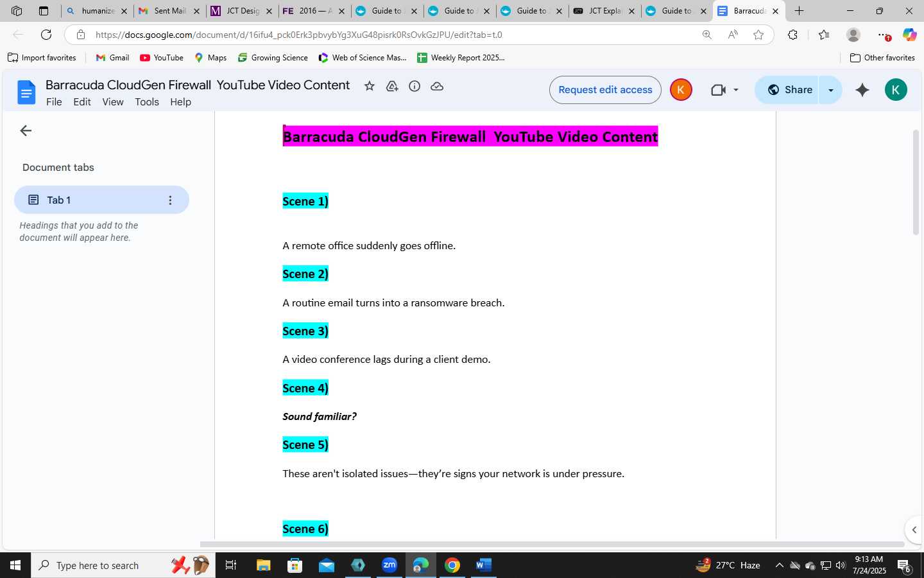Open a new browser tab

[x=799, y=11]
